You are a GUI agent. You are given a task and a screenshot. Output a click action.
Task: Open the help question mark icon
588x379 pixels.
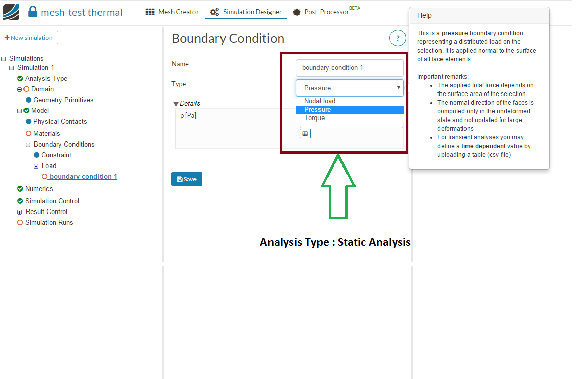coord(398,38)
